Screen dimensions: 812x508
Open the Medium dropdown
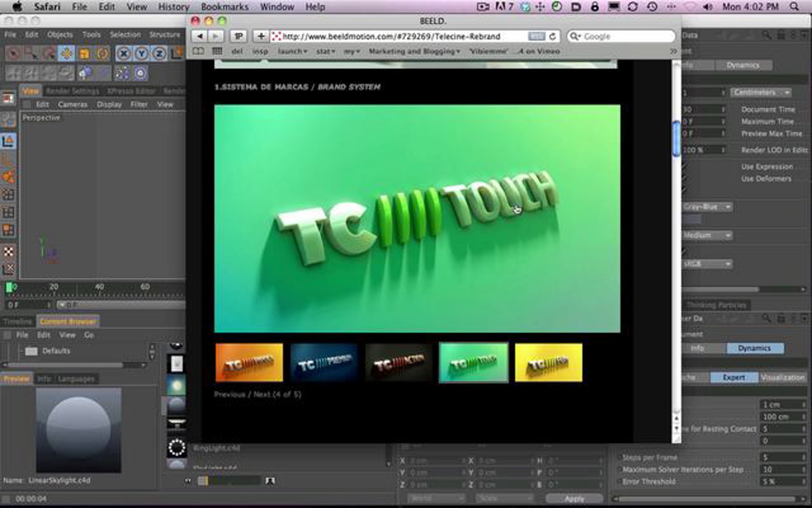coord(707,235)
